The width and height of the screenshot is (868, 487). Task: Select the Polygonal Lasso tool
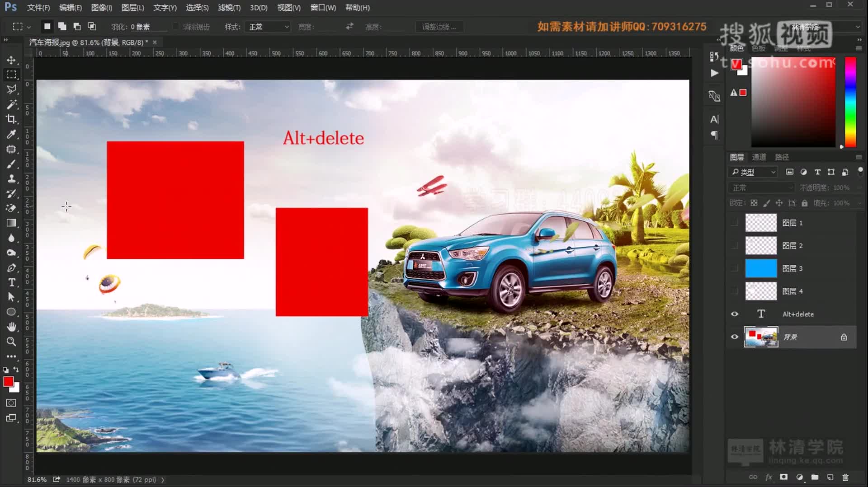coord(11,89)
